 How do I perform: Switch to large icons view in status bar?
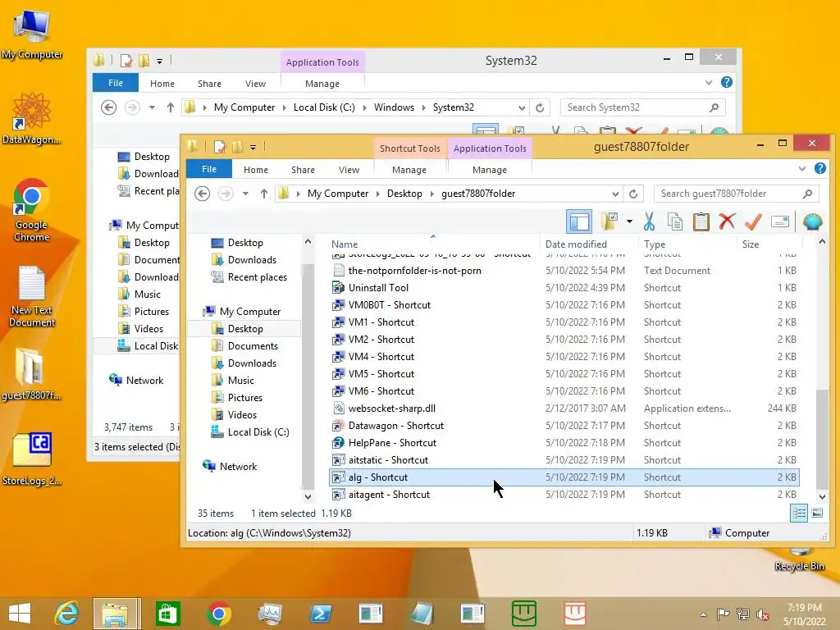(818, 514)
